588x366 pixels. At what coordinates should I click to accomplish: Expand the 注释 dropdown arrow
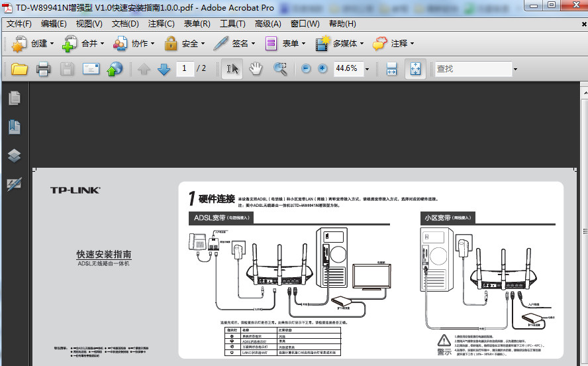pos(412,44)
